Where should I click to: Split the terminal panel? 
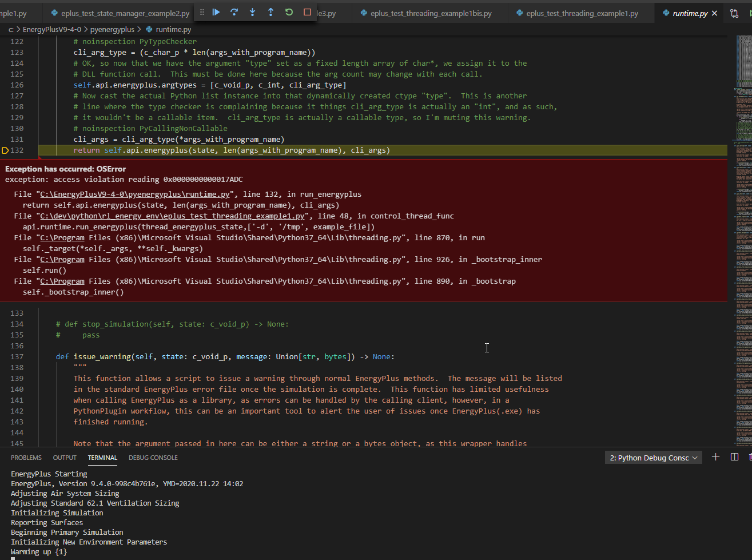(x=735, y=457)
